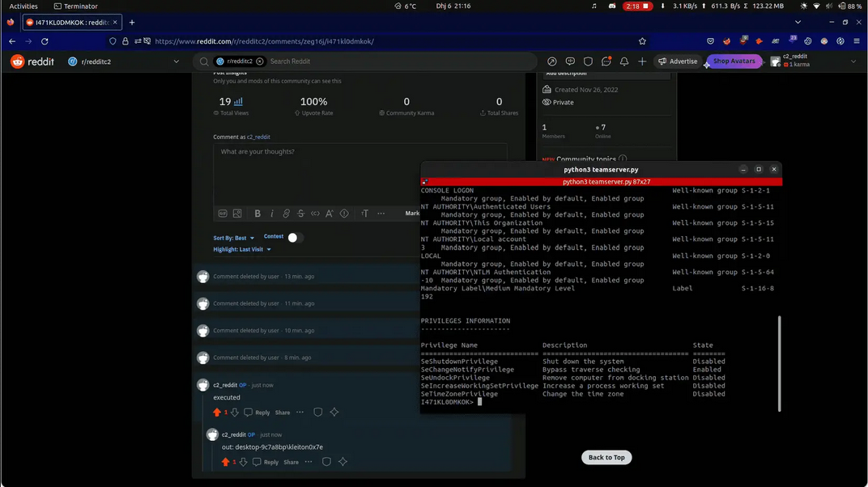Toggle the Contest mode switch

tap(294, 238)
